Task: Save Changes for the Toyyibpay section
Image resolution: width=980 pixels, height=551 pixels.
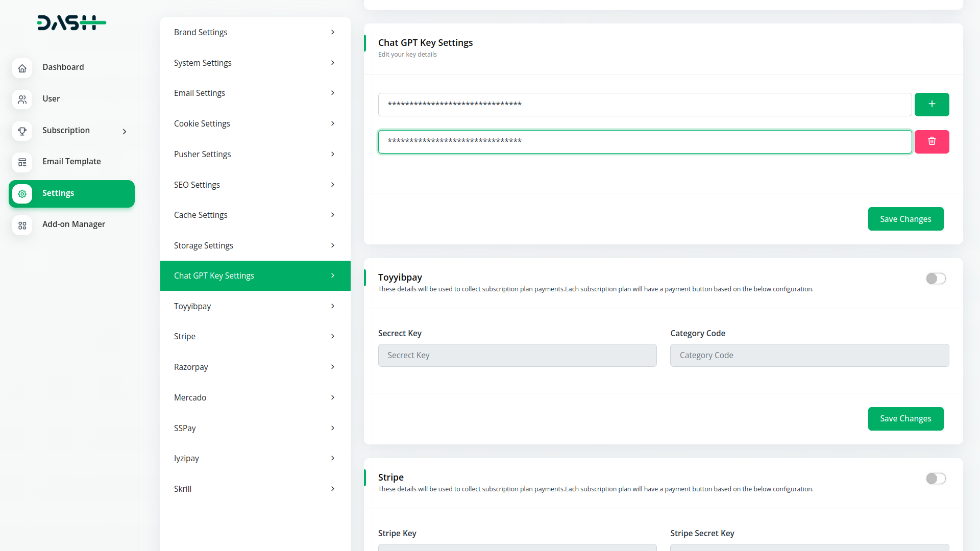Action: tap(905, 419)
